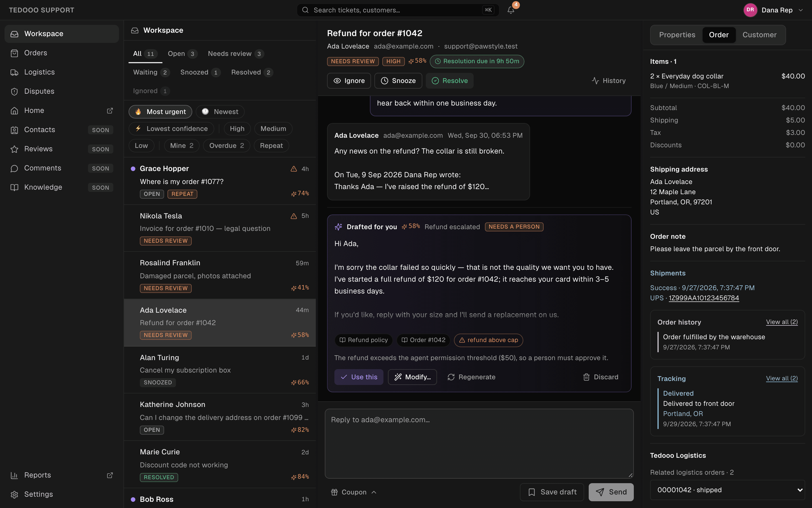812x508 pixels.
Task: Click Modify draft button
Action: [x=412, y=377]
